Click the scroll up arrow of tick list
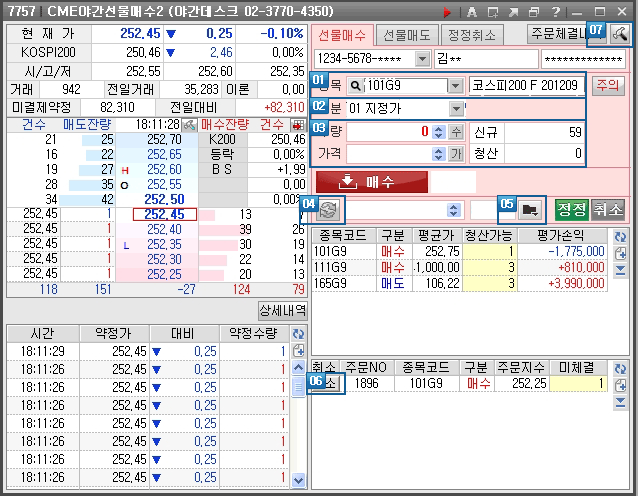 298,367
